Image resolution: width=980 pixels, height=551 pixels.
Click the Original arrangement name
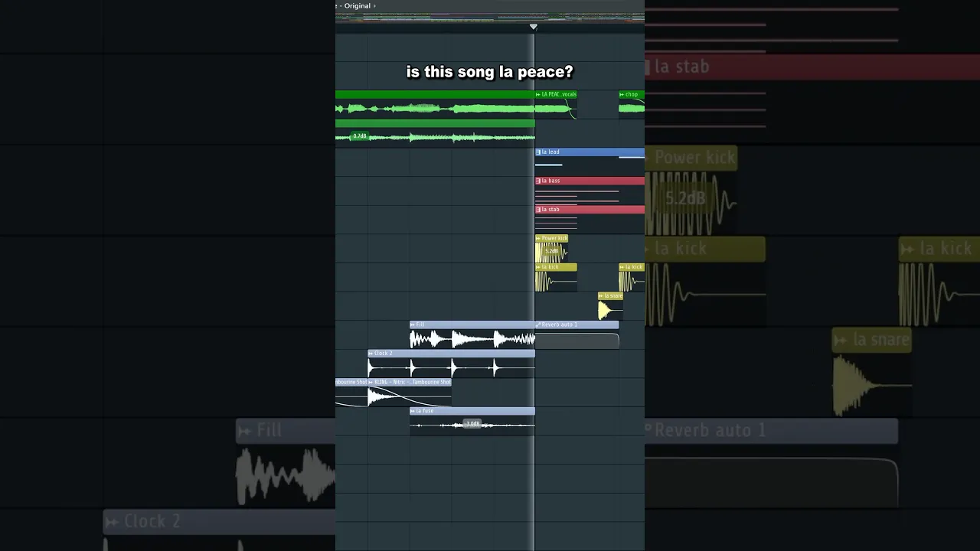click(357, 6)
